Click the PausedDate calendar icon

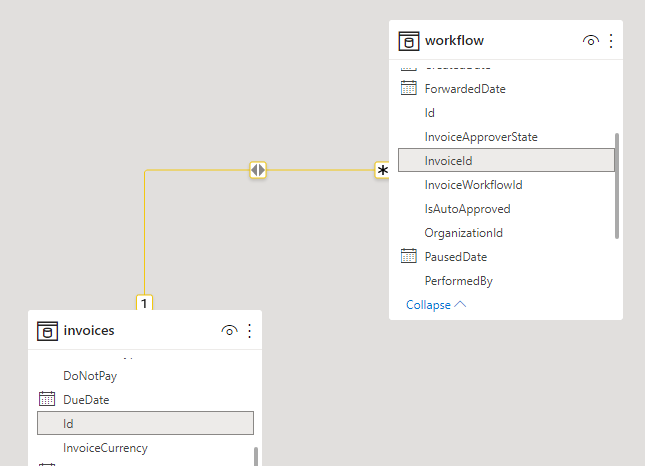(x=408, y=257)
